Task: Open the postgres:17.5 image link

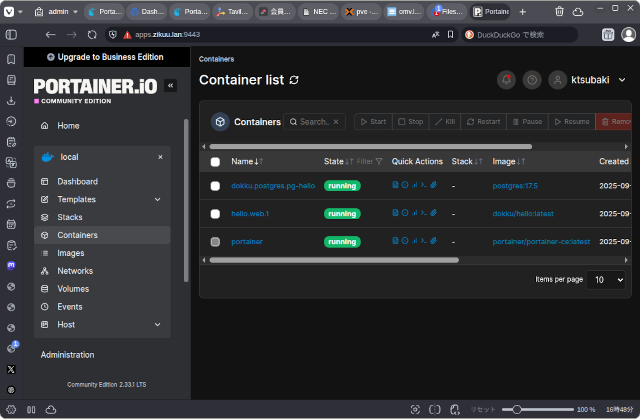Action: 515,186
